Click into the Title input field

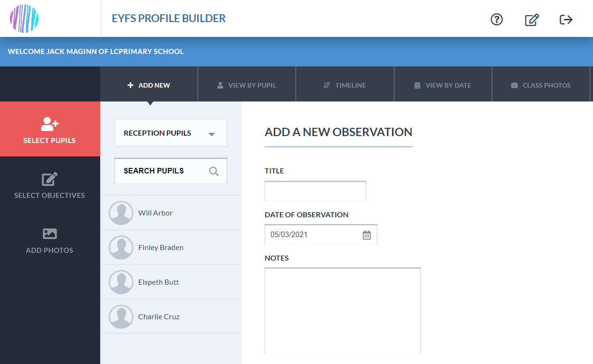(x=315, y=191)
